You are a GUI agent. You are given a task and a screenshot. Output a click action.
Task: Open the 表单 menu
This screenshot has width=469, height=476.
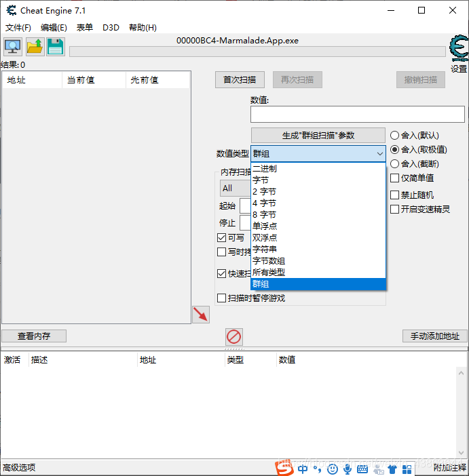[84, 28]
